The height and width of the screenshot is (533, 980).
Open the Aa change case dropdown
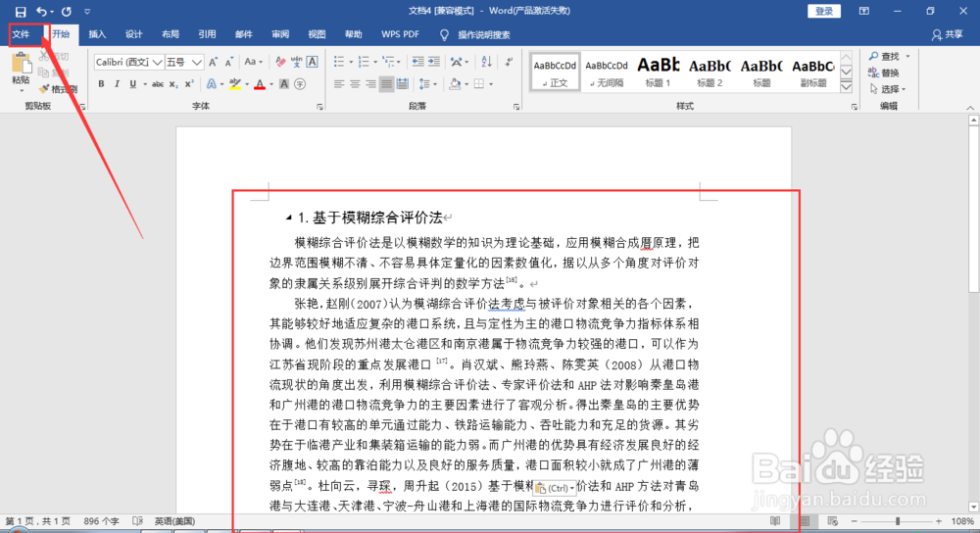(x=253, y=62)
